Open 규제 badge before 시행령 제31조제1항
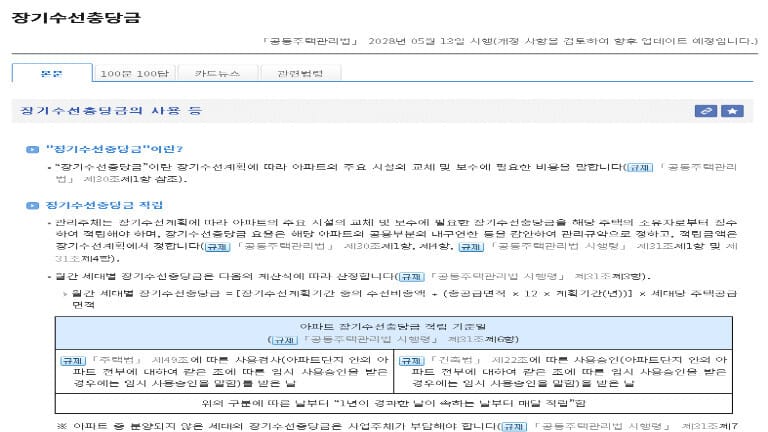Image resolution: width=768 pixels, height=432 pixels. pos(471,247)
